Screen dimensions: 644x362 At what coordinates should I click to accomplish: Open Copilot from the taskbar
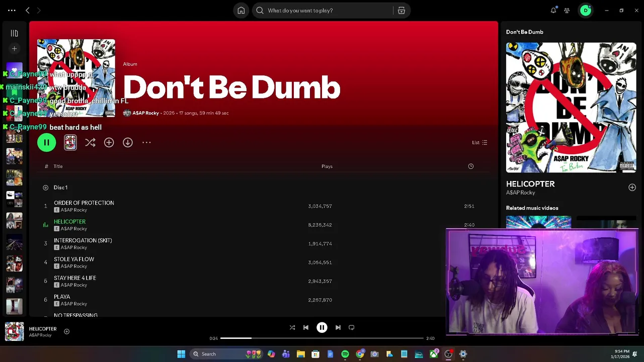tap(271, 354)
